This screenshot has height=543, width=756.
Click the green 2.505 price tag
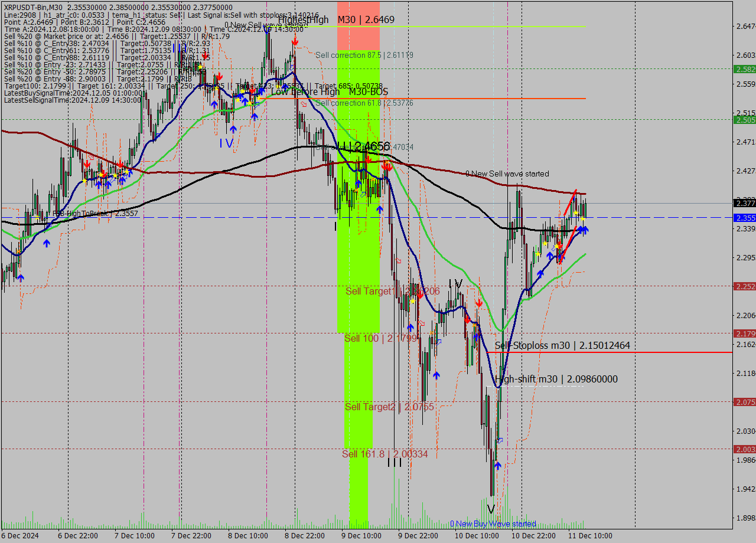point(744,120)
